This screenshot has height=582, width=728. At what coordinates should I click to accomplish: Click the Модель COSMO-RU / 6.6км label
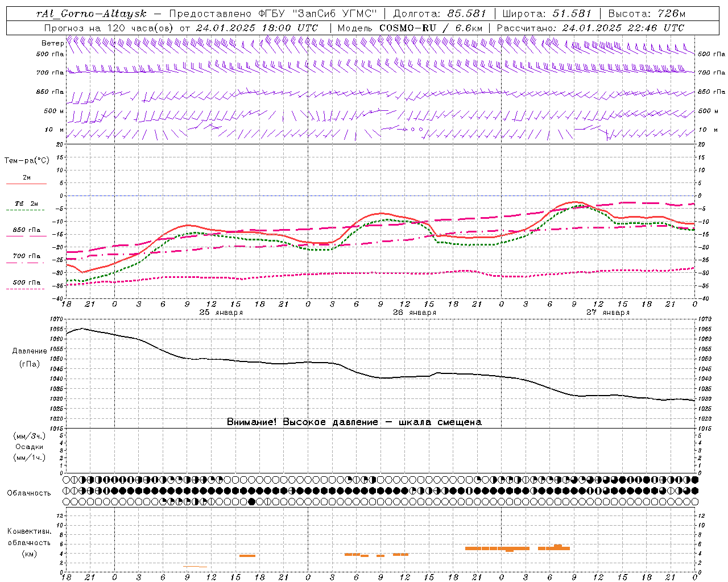click(410, 28)
